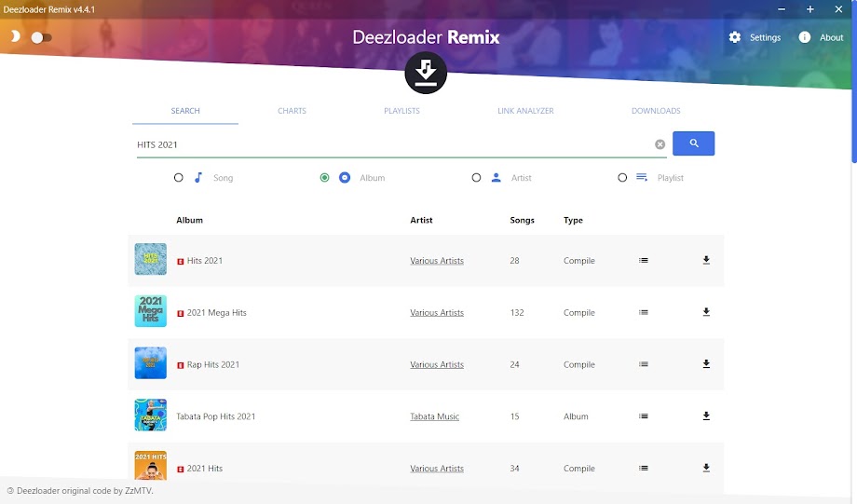The width and height of the screenshot is (857, 504).
Task: Click the Song music note icon
Action: pos(198,178)
